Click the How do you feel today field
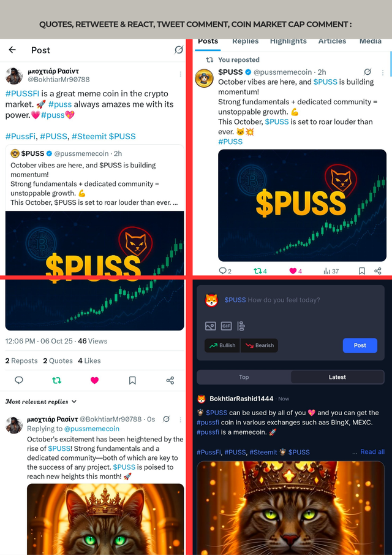 coord(284,300)
